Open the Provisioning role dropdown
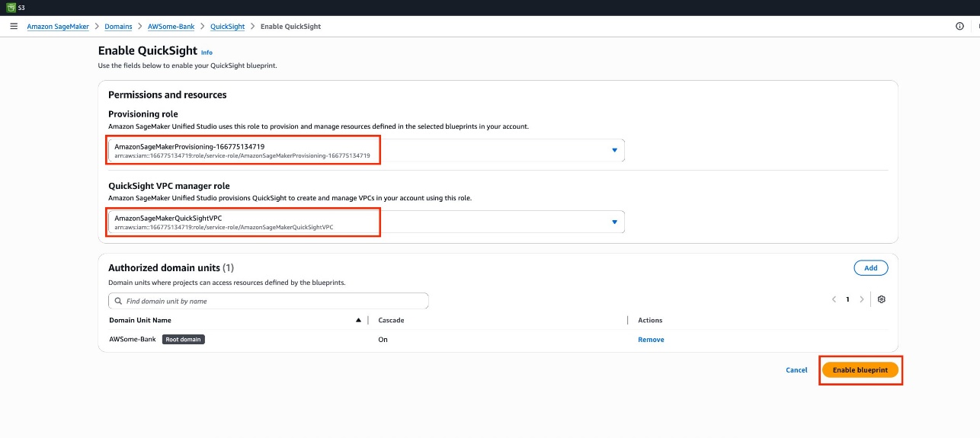 coord(367,150)
